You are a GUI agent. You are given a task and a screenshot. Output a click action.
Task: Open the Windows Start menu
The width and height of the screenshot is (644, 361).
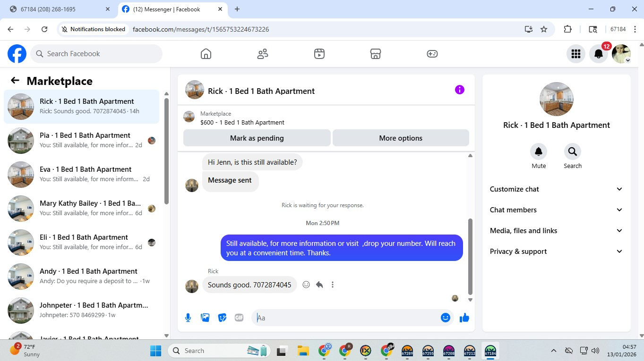(x=155, y=351)
